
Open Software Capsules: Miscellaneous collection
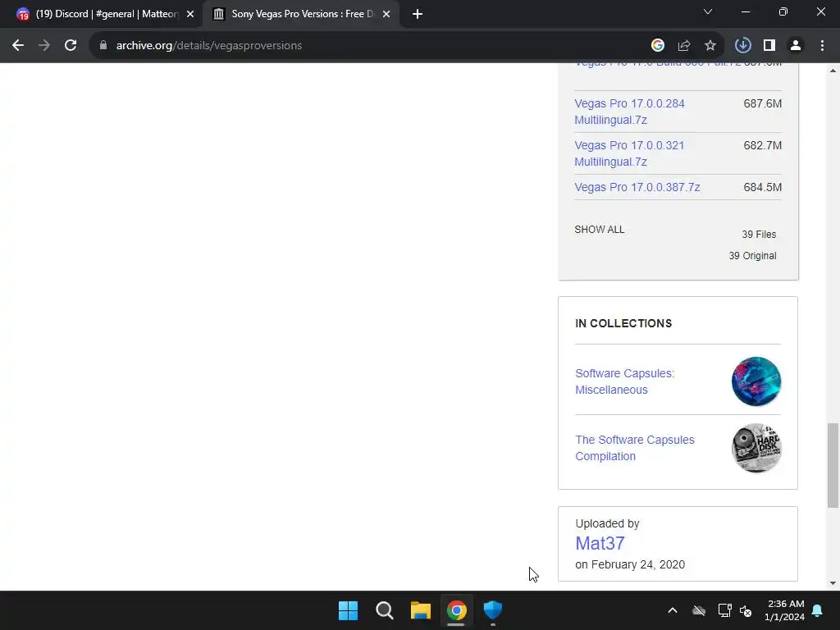click(x=624, y=381)
